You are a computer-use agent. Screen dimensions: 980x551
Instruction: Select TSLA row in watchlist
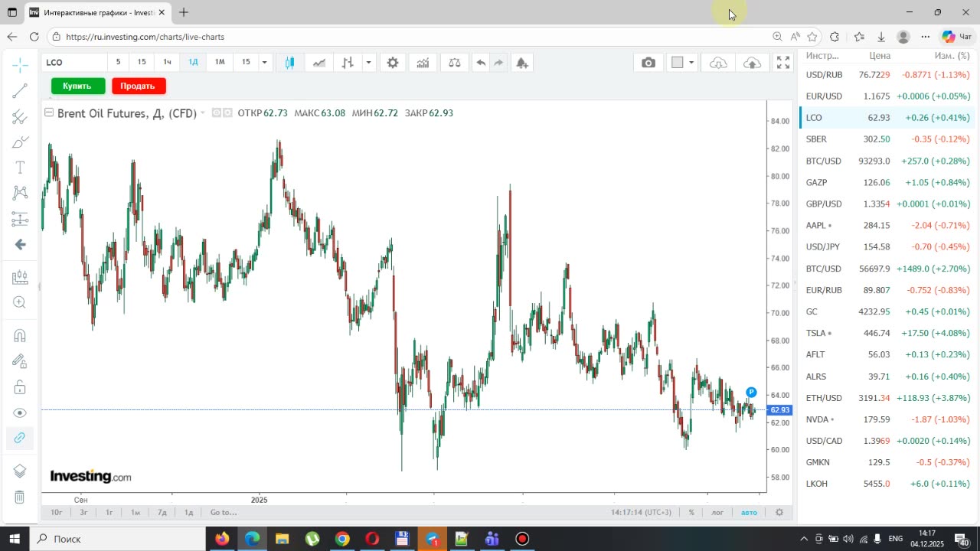click(887, 334)
